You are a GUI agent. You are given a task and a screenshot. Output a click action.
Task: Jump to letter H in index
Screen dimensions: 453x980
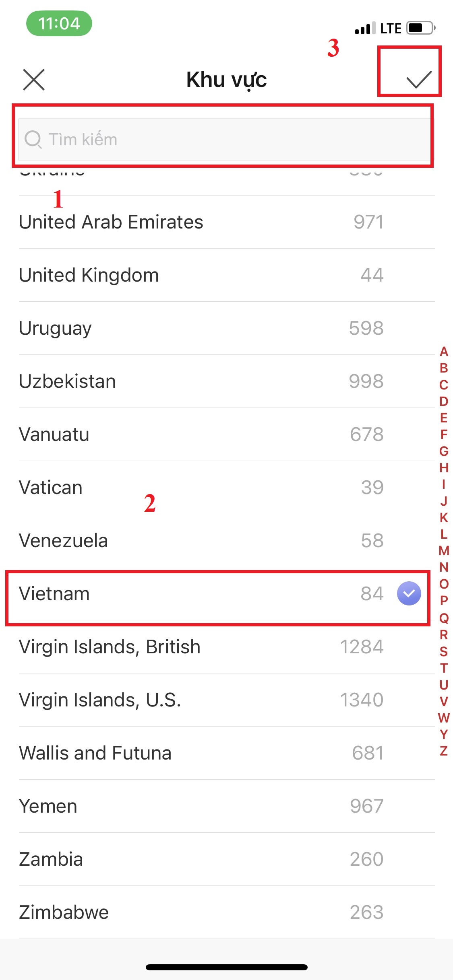click(x=444, y=467)
